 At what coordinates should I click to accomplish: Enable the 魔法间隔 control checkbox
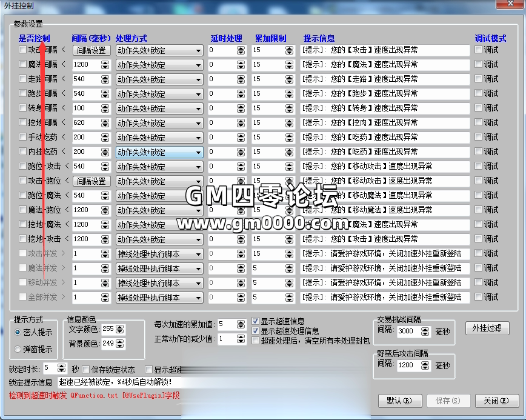pyautogui.click(x=23, y=64)
